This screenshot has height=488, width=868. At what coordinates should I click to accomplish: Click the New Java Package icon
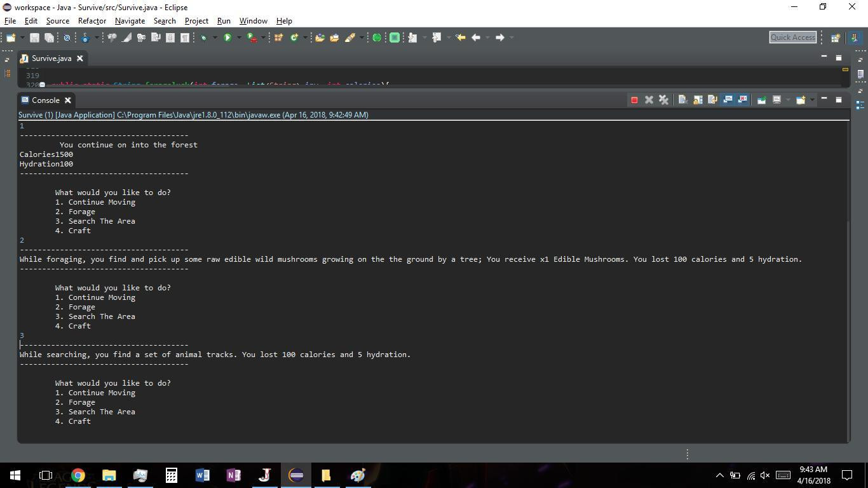[x=278, y=37]
